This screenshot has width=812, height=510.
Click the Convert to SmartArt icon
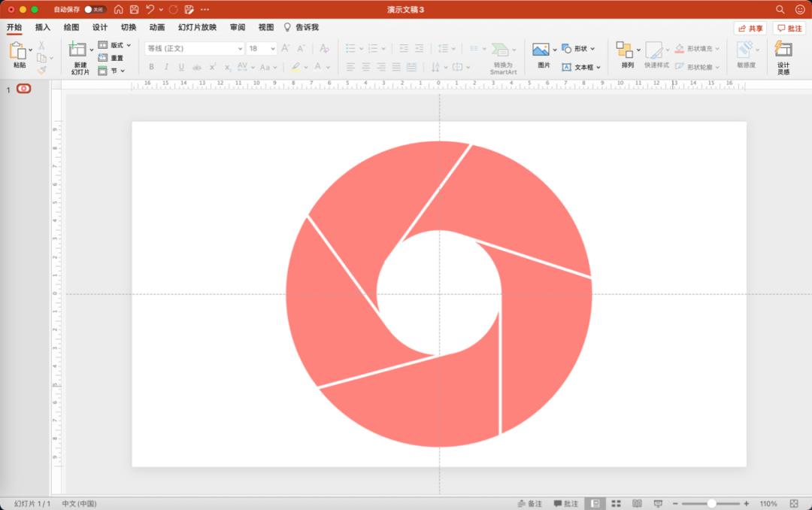pyautogui.click(x=500, y=50)
